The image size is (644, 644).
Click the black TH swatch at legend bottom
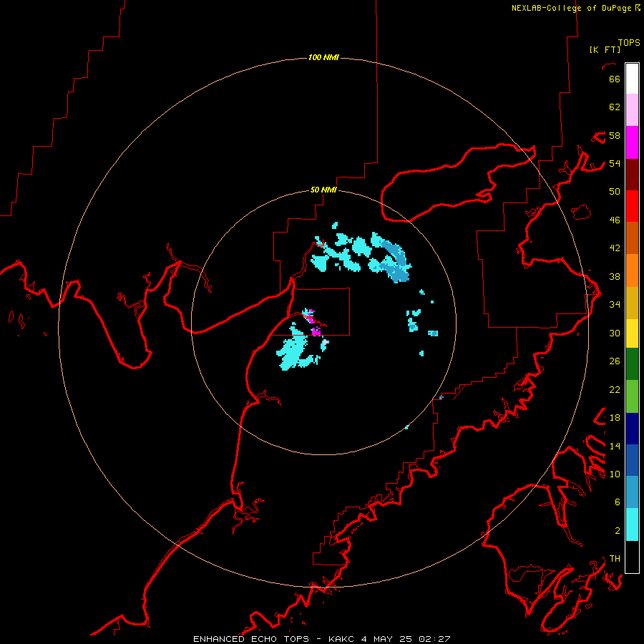tap(632, 557)
